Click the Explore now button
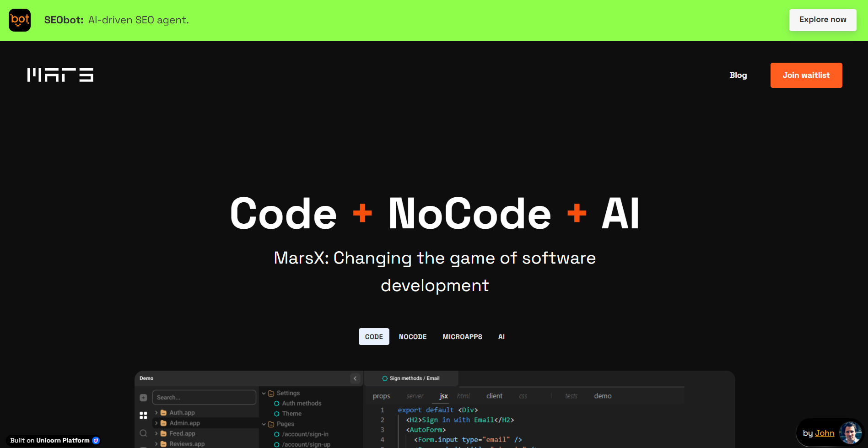Screen dimensions: 868x448 (x=823, y=20)
